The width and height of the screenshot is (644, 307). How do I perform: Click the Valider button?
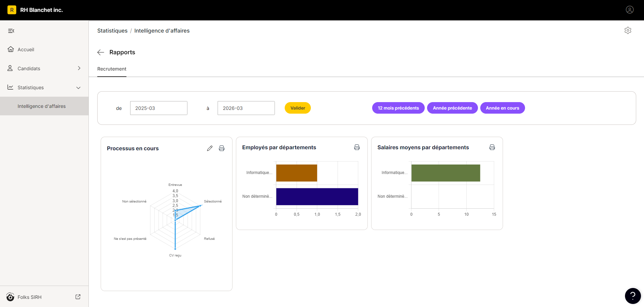pyautogui.click(x=298, y=108)
